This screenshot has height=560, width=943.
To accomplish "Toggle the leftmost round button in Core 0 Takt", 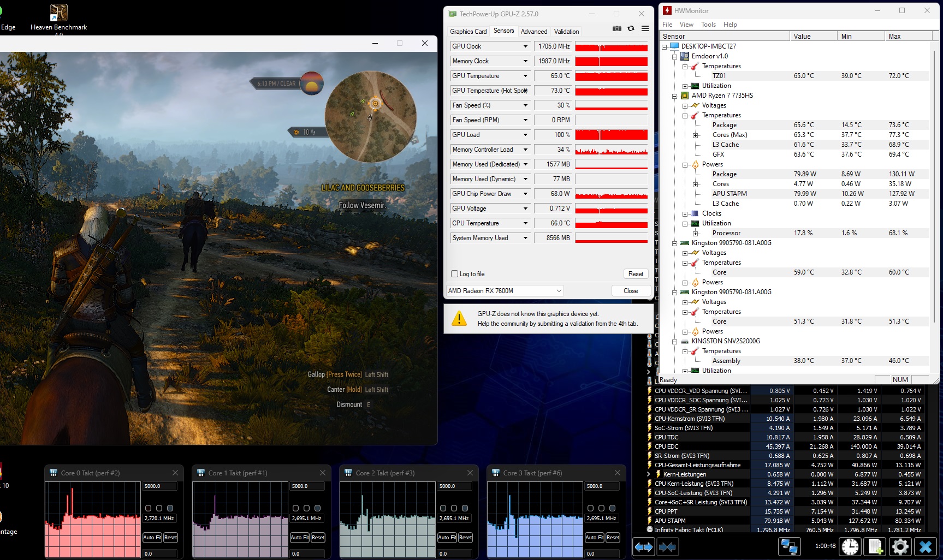I will 148,508.
